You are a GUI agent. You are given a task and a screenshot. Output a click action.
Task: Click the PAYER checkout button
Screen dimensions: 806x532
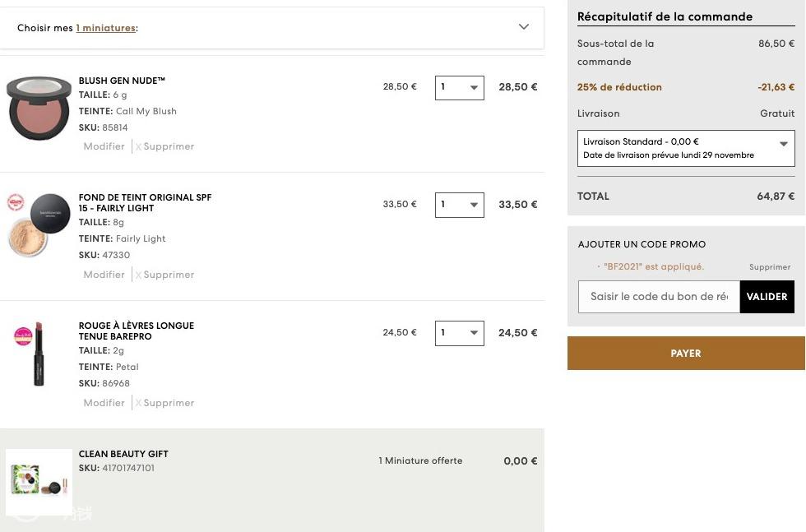[686, 353]
